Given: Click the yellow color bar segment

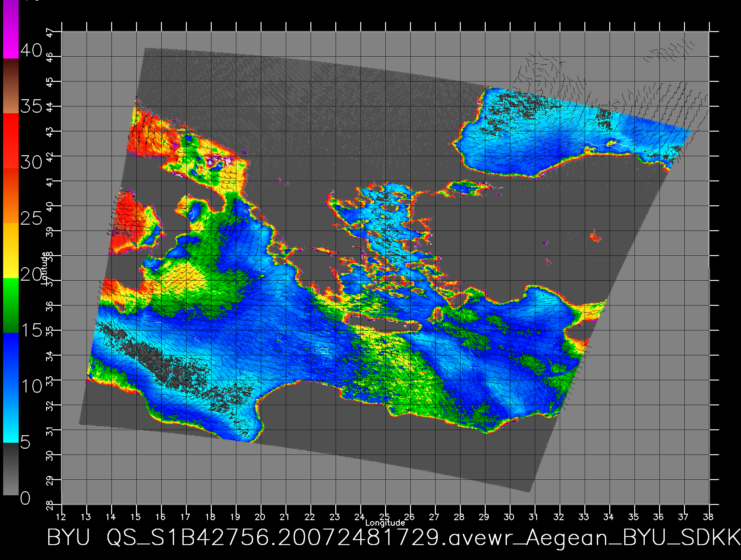Looking at the screenshot, I should coord(11,251).
